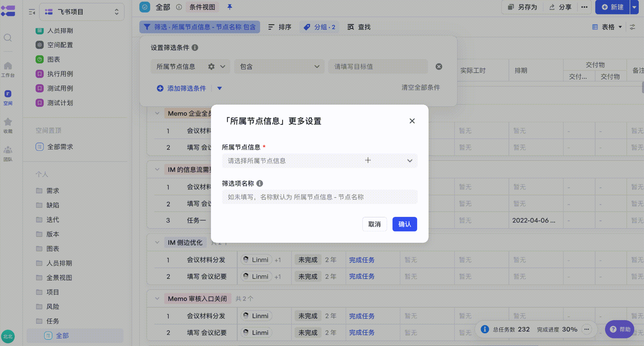This screenshot has height=346, width=644.
Task: Open the progress bar more options
Action: (587, 329)
